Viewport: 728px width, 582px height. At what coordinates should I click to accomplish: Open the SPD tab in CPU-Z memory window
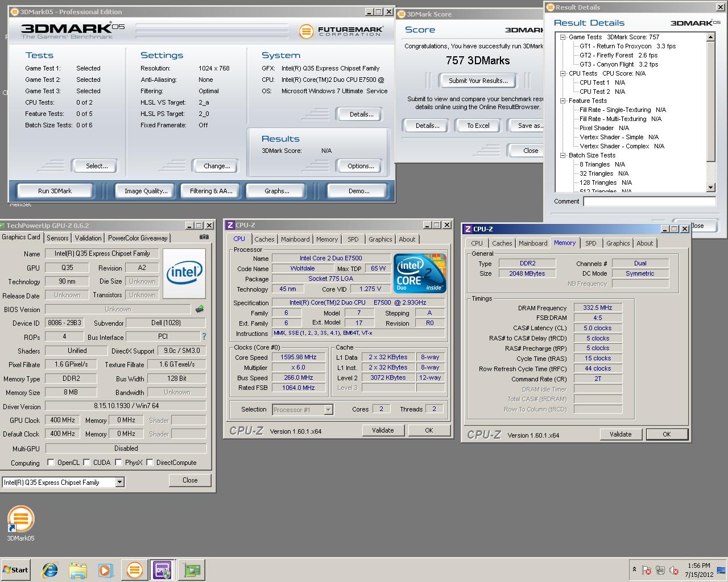(x=591, y=243)
